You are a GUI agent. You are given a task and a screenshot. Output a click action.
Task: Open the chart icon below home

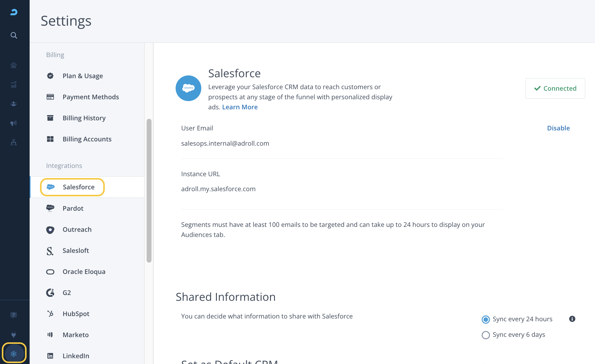point(13,85)
